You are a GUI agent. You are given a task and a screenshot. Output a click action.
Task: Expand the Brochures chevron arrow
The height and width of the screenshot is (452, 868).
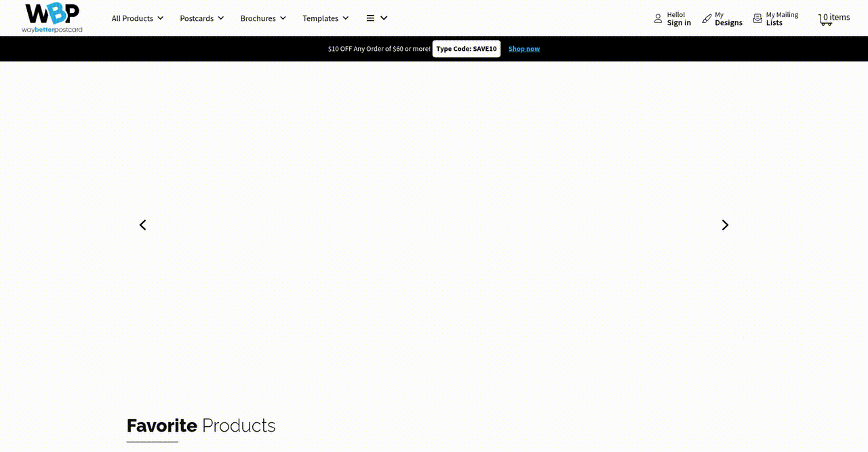(x=283, y=18)
